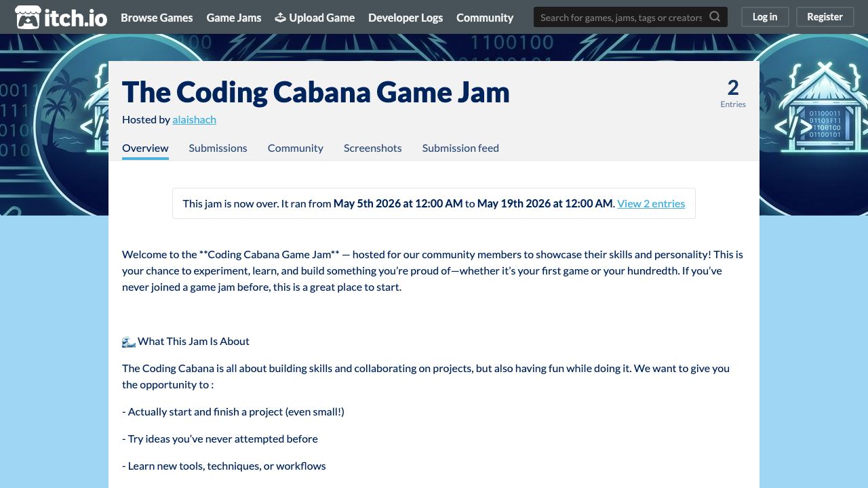Click the search magnifier icon

pyautogui.click(x=715, y=17)
